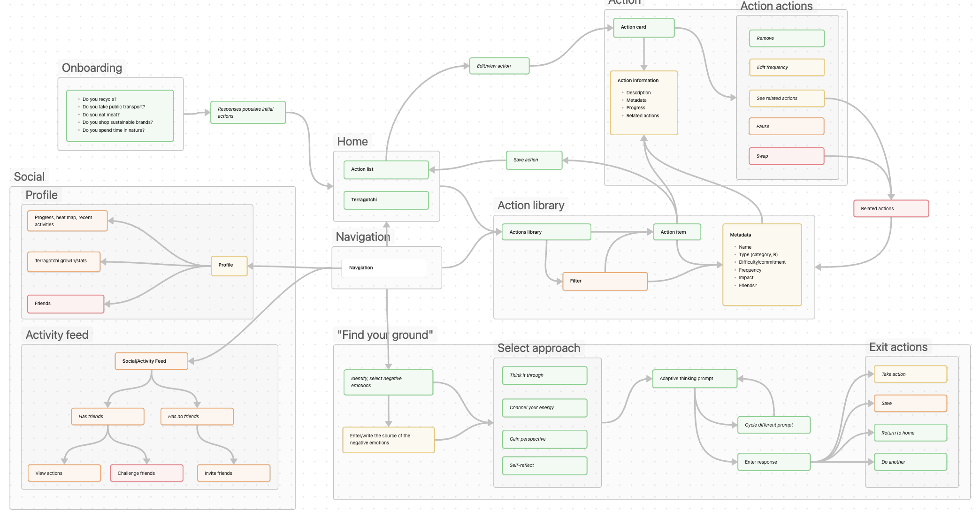This screenshot has height=519, width=980.
Task: Select the Invite friends node
Action: [x=234, y=473]
